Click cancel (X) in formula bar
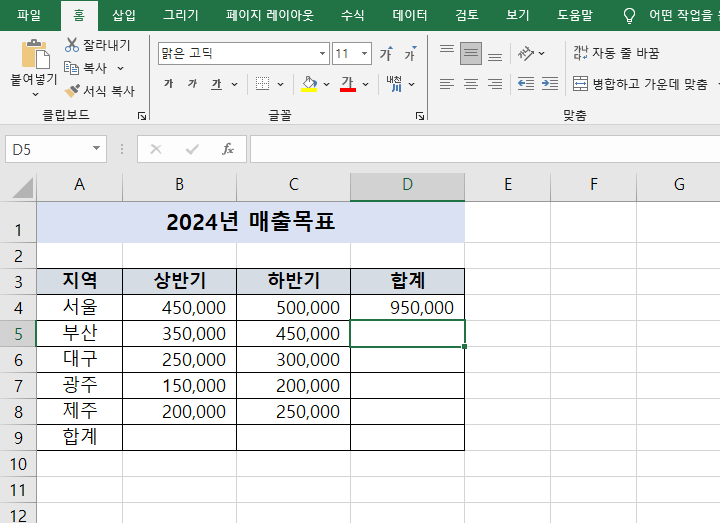Viewport: 720px width, 523px height. (x=156, y=149)
